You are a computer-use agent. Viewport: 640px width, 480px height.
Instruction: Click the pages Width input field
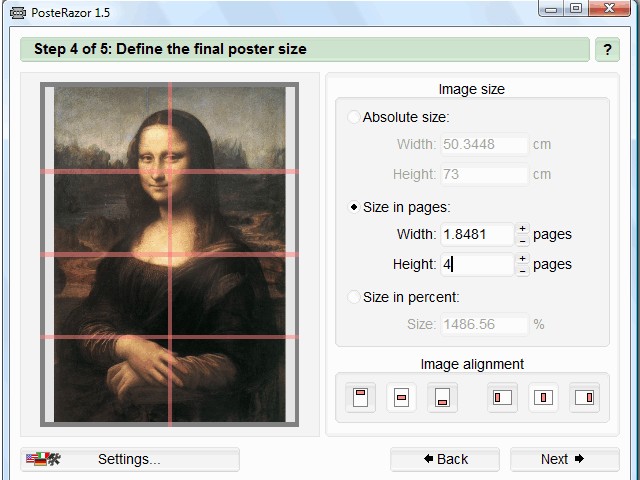click(477, 235)
